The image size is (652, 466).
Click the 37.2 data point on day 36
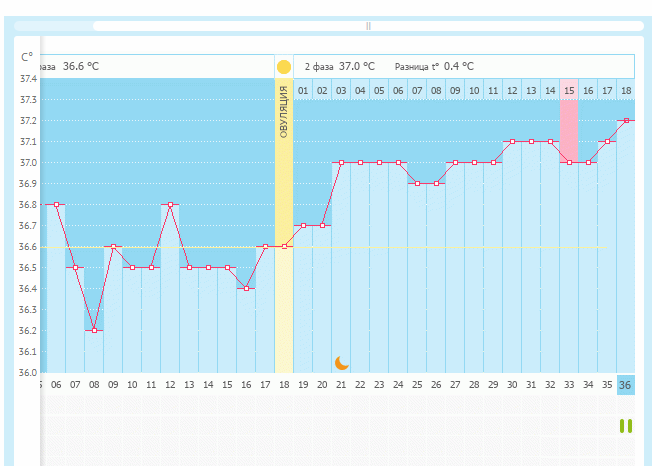point(626,120)
